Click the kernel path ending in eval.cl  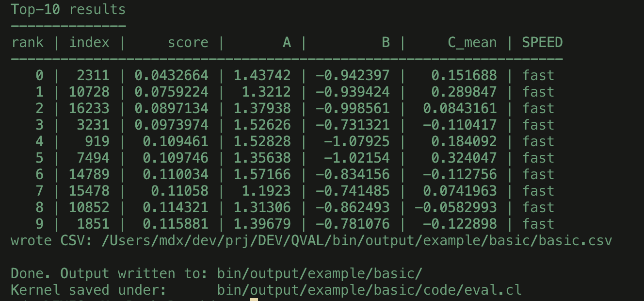click(369, 290)
